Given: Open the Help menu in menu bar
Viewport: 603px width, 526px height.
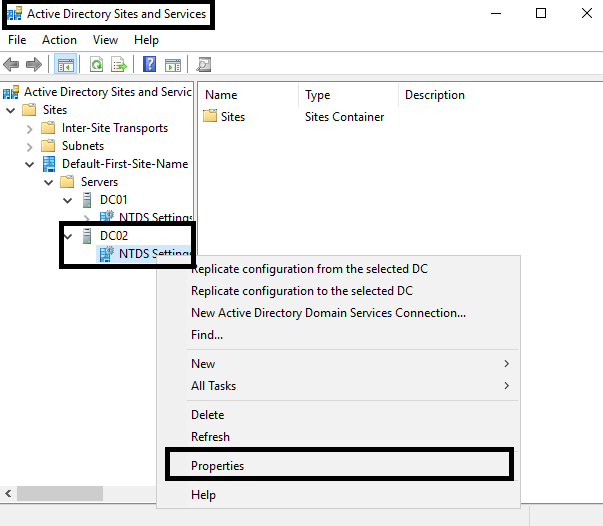Looking at the screenshot, I should coord(146,40).
